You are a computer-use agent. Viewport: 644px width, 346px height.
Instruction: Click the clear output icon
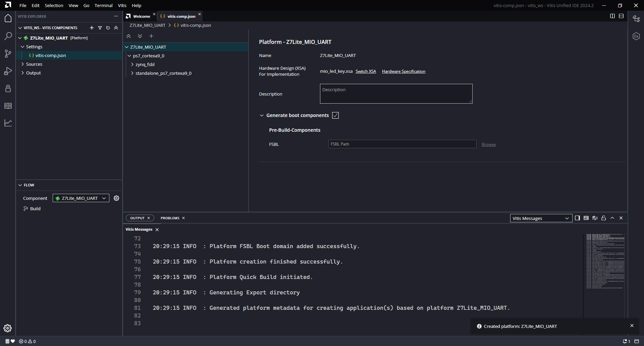click(586, 218)
